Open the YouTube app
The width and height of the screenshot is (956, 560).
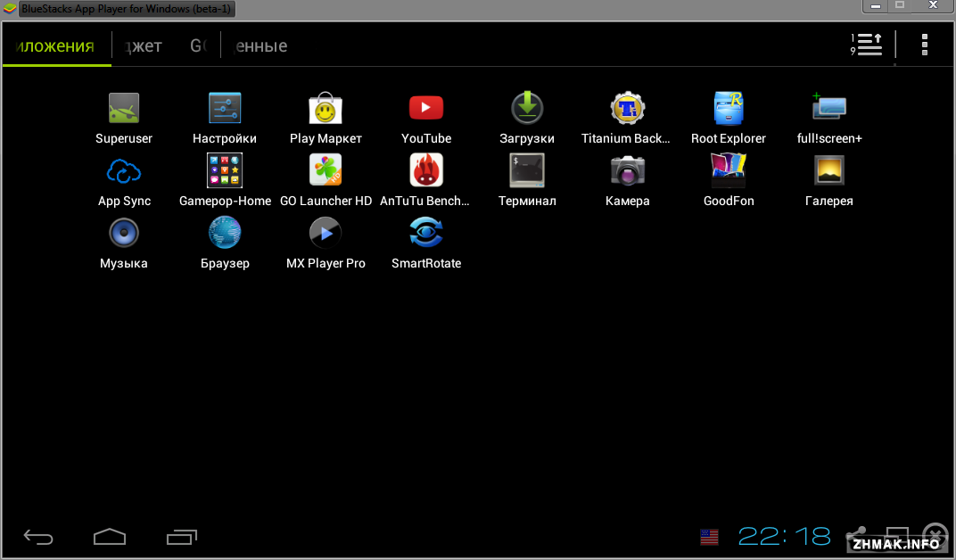tap(426, 108)
